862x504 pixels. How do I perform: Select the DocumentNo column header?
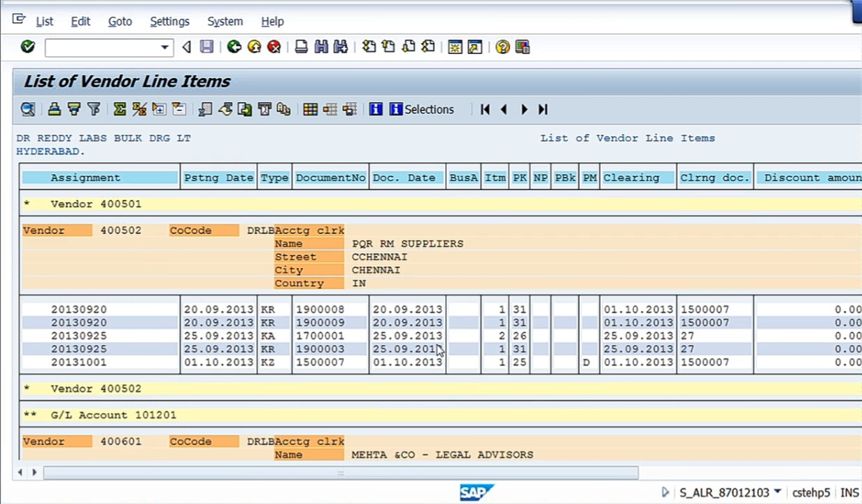330,178
